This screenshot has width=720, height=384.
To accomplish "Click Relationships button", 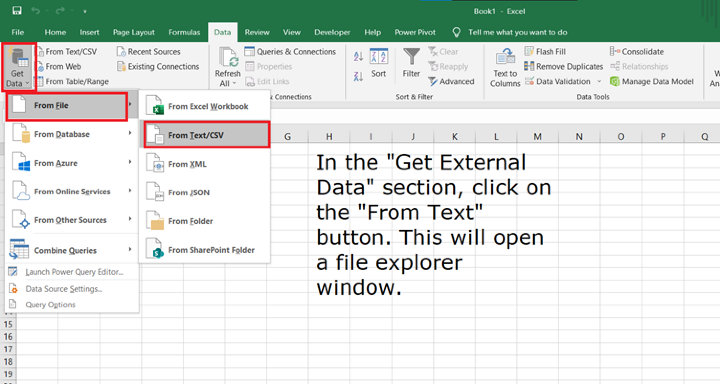I will 639,67.
